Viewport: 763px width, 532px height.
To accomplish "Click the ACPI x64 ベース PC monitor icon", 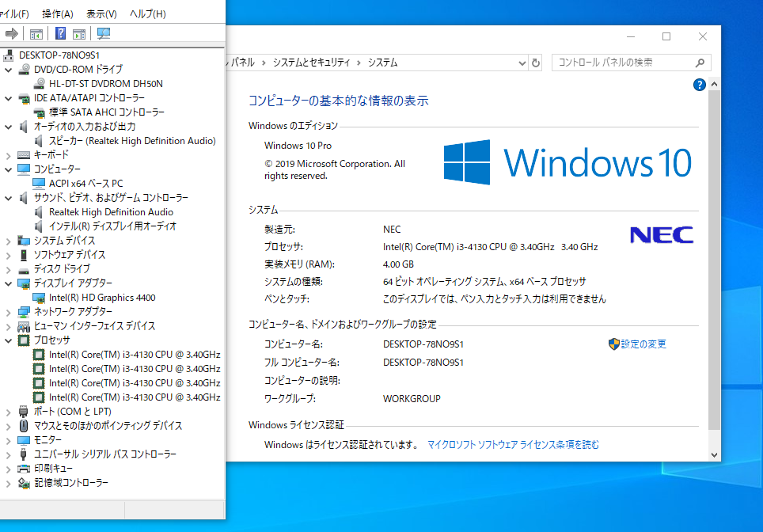I will tap(39, 184).
